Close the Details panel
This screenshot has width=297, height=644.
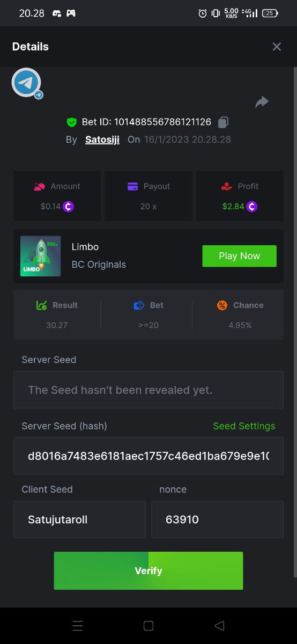click(x=277, y=47)
